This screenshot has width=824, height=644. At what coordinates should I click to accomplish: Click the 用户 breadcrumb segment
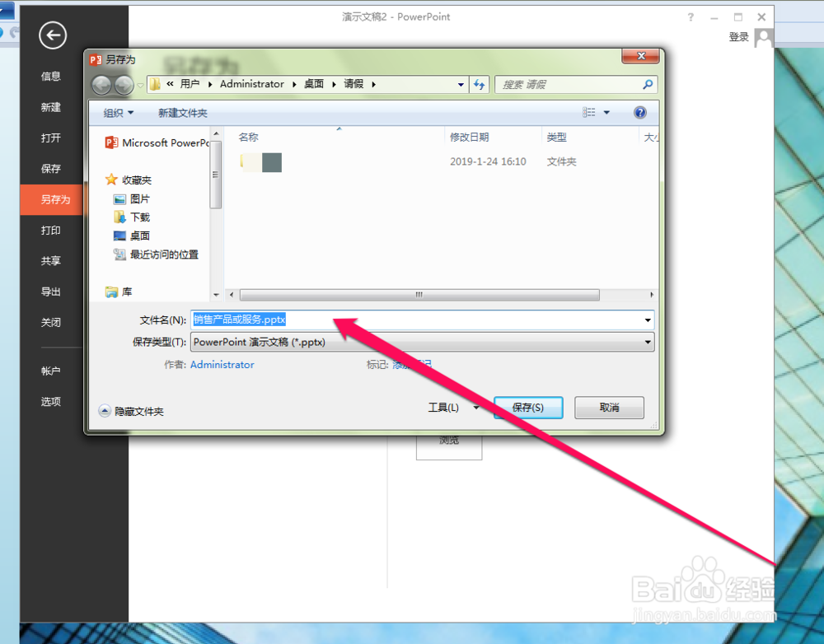(190, 84)
